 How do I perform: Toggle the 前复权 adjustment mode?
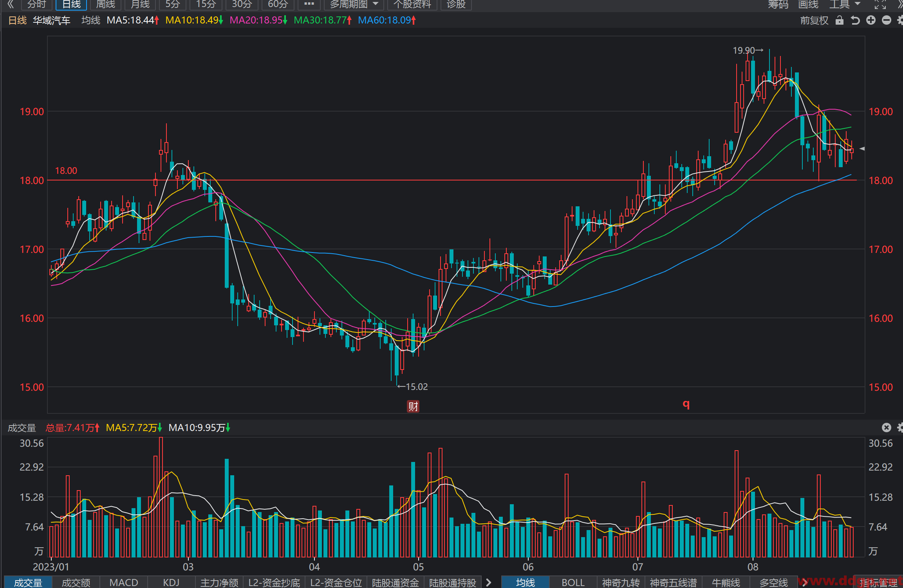815,20
